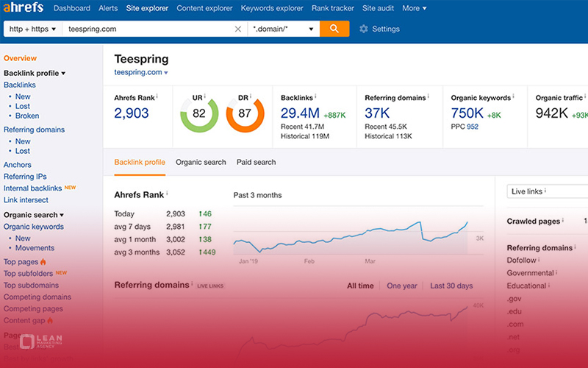The width and height of the screenshot is (588, 368).
Task: Open Referring IPs in the sidebar
Action: coord(25,176)
